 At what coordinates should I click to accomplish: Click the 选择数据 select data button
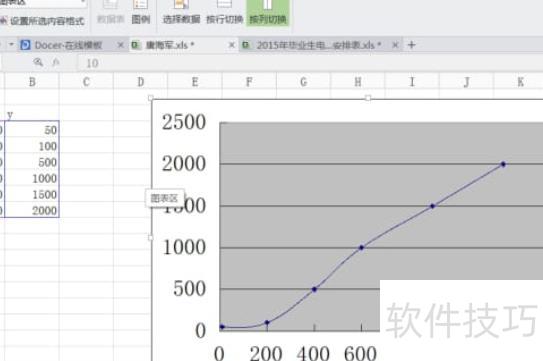pyautogui.click(x=181, y=12)
